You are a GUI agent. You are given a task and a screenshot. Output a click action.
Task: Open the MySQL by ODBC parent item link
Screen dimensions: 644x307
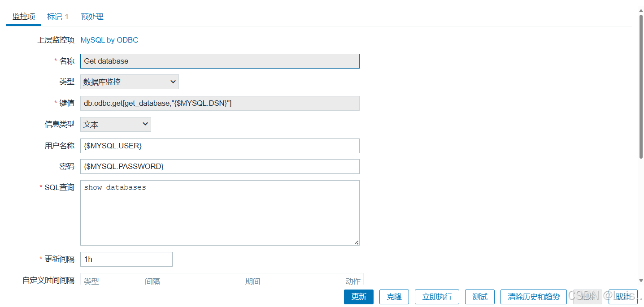[x=109, y=40]
